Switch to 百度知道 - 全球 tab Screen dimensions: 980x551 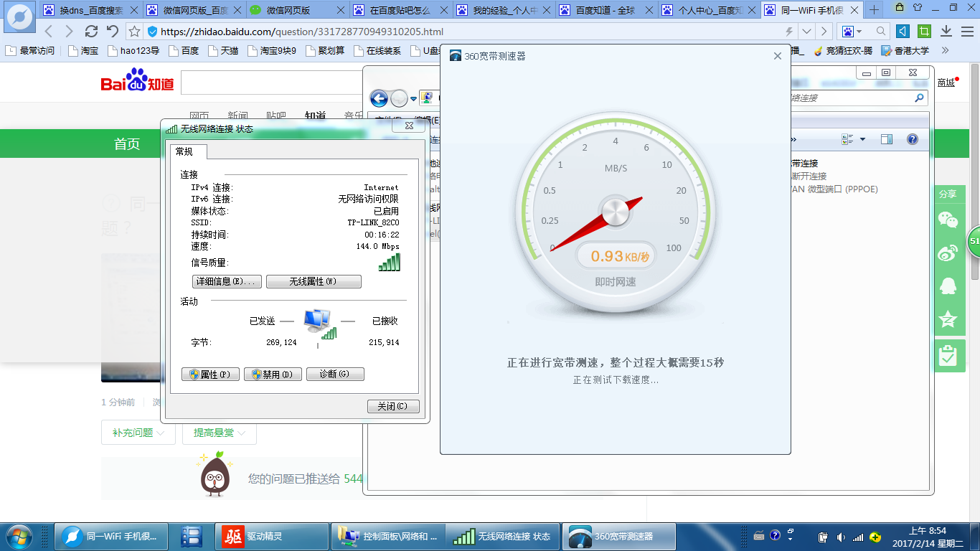606,10
